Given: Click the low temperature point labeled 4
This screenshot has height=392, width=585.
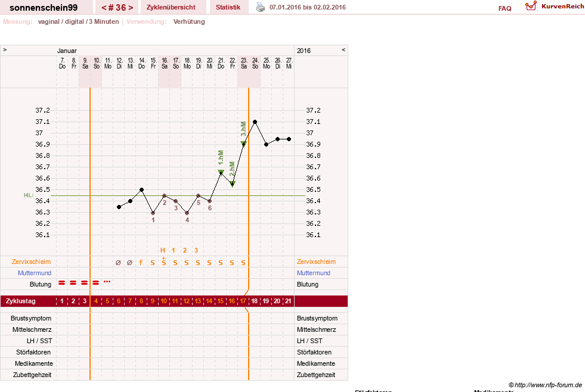Looking at the screenshot, I should coord(187,213).
